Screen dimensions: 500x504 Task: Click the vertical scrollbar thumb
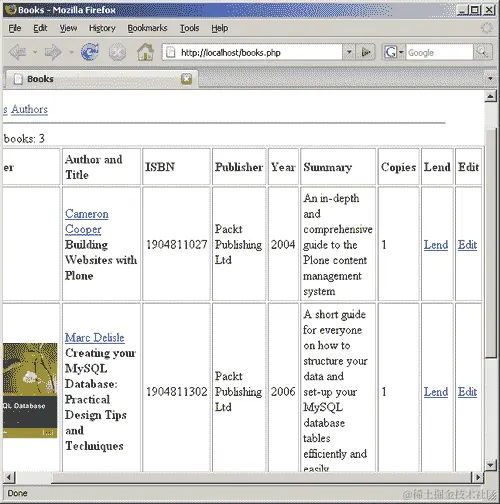tap(490, 243)
